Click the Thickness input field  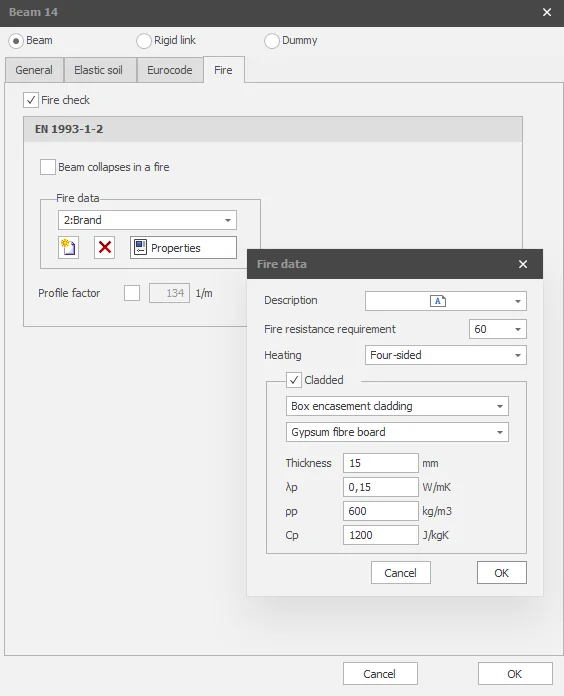click(x=381, y=463)
